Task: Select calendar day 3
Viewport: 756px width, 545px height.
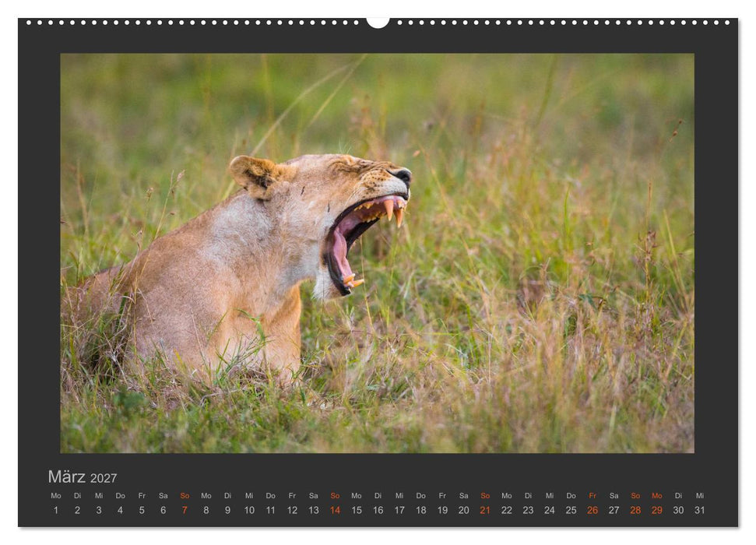Action: click(99, 510)
